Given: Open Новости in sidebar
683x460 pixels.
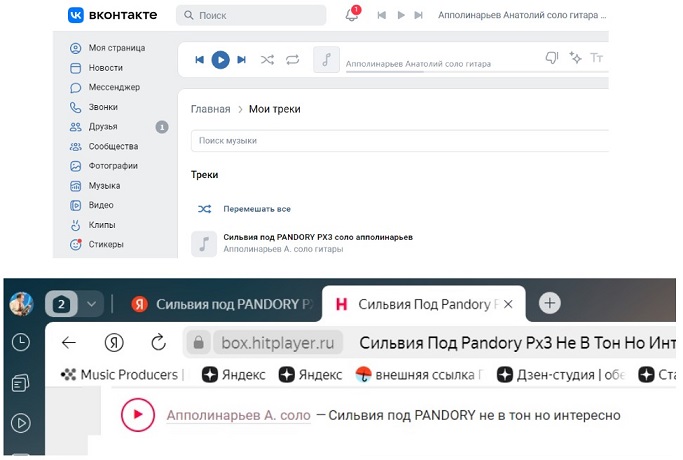Looking at the screenshot, I should (96, 68).
